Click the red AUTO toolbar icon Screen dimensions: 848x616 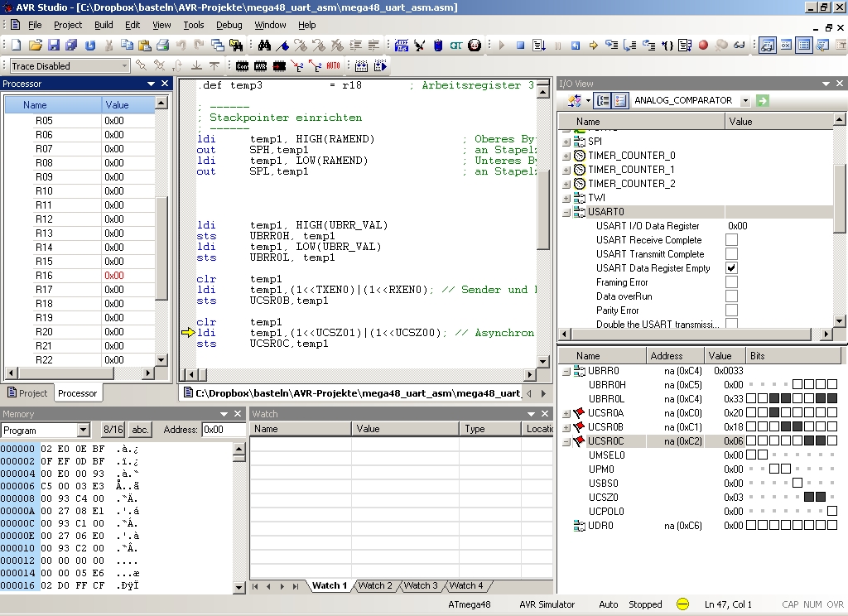pos(333,65)
